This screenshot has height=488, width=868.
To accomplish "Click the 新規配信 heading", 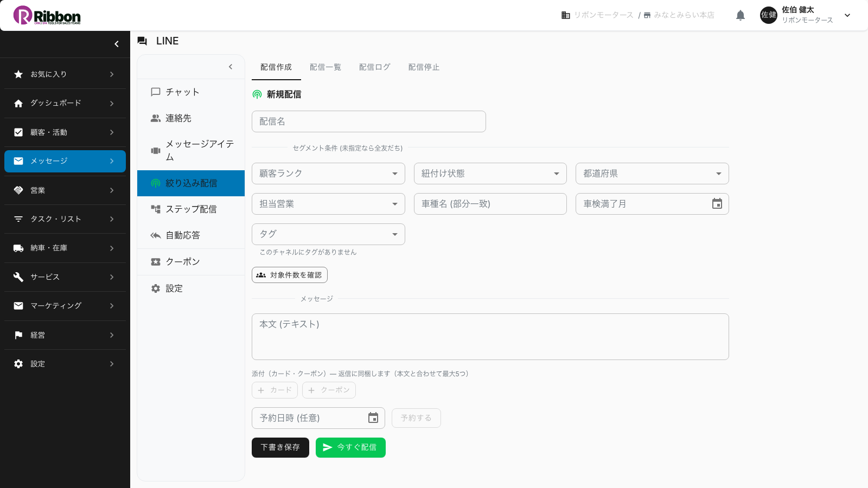I will point(284,94).
